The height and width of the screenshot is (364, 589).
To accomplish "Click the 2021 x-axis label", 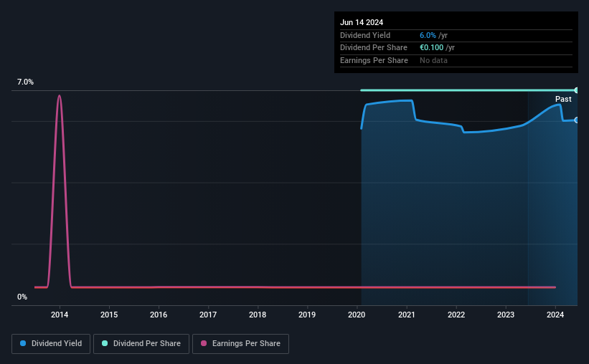I will [x=407, y=315].
